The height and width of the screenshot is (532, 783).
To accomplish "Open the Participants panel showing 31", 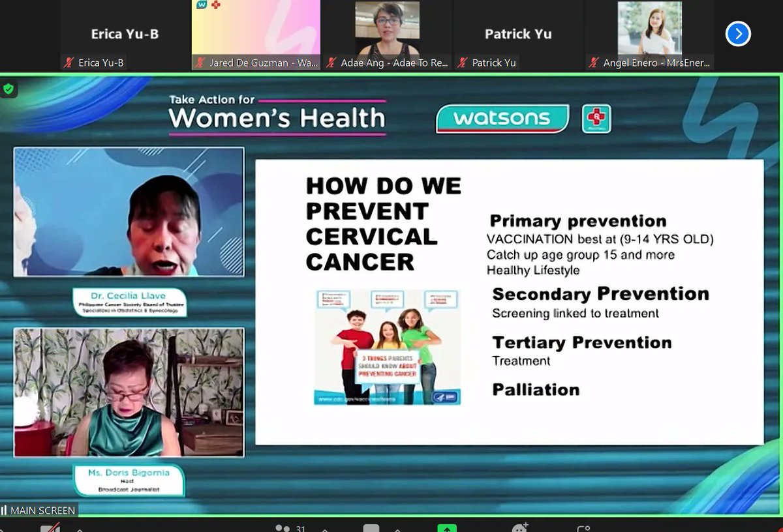I will [x=290, y=528].
